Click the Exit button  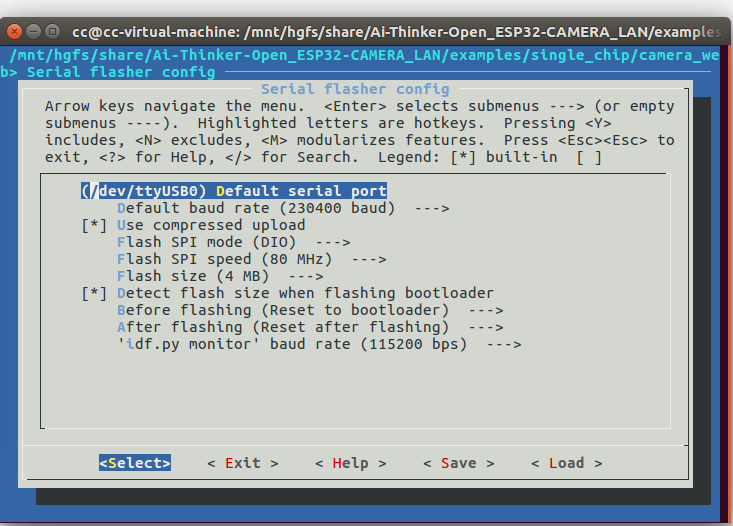tap(243, 463)
